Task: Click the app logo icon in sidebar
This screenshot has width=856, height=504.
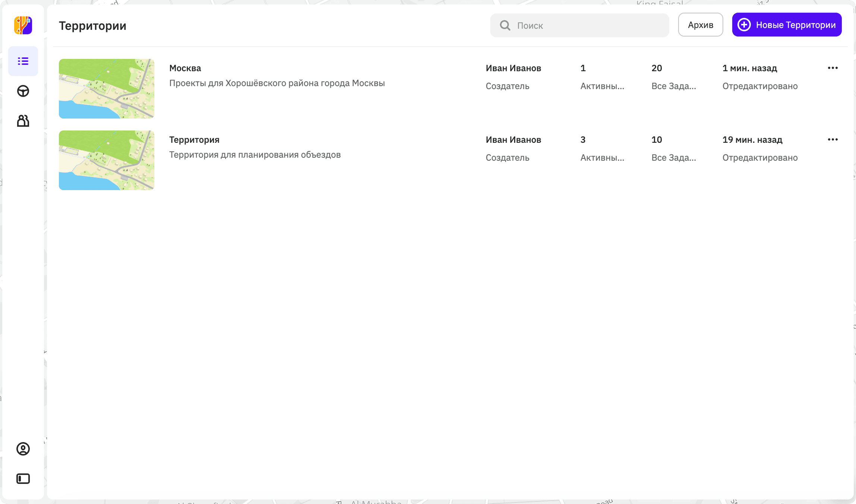Action: [23, 25]
